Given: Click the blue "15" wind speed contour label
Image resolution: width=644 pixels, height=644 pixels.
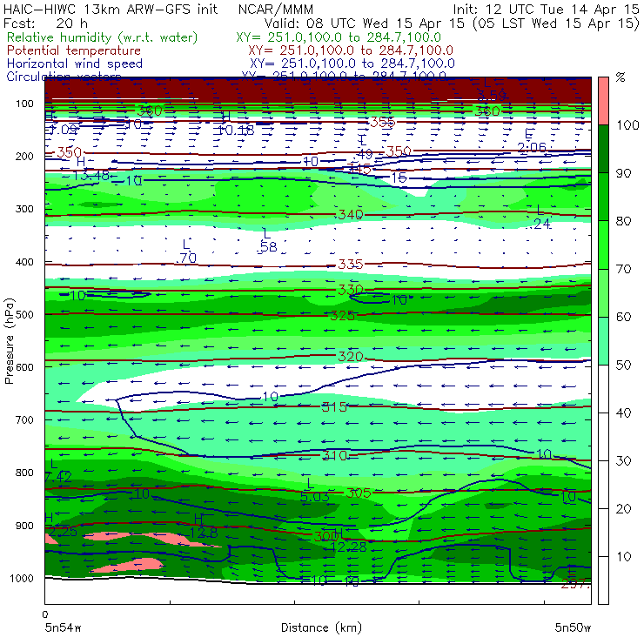Looking at the screenshot, I should [399, 178].
